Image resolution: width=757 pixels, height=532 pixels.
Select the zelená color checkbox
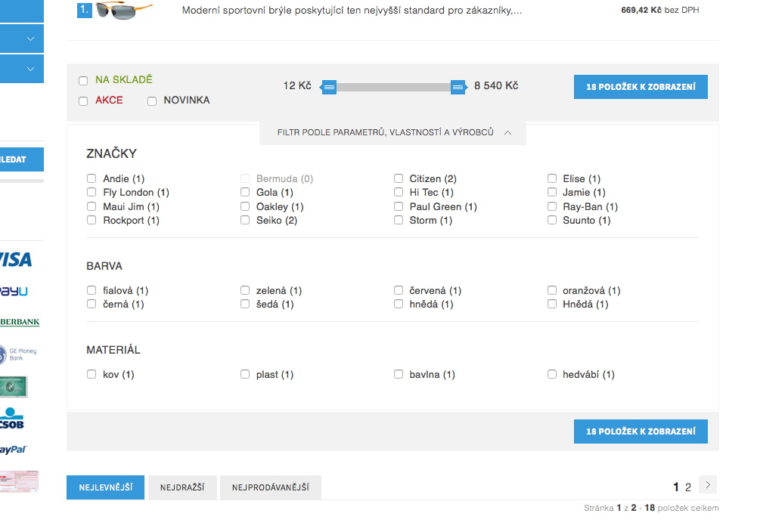click(x=245, y=290)
